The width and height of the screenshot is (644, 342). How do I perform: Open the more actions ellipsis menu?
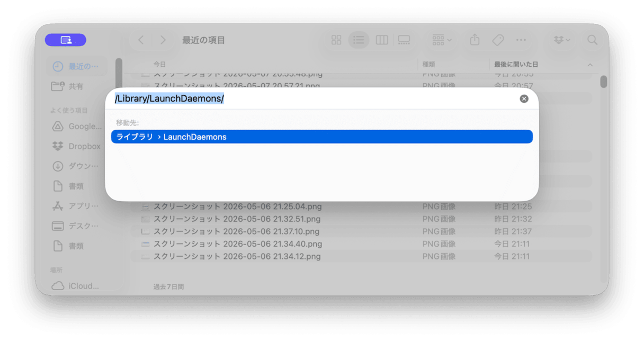[x=521, y=40]
